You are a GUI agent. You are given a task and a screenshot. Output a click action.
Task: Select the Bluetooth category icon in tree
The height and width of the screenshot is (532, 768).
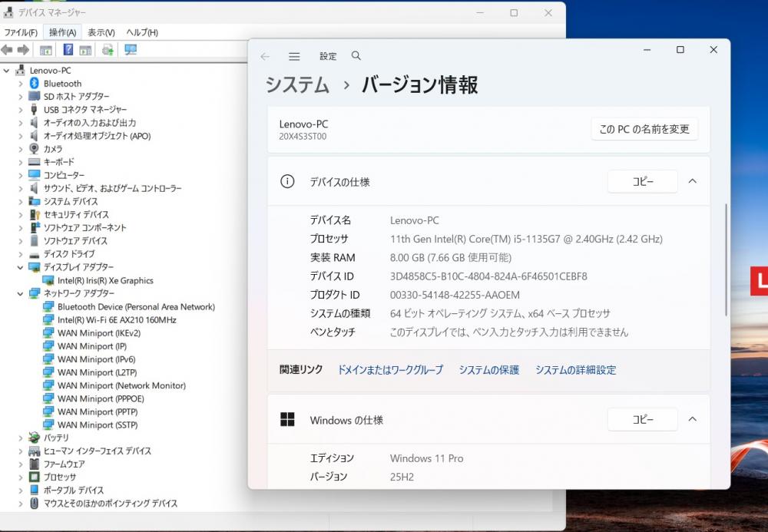(x=34, y=83)
